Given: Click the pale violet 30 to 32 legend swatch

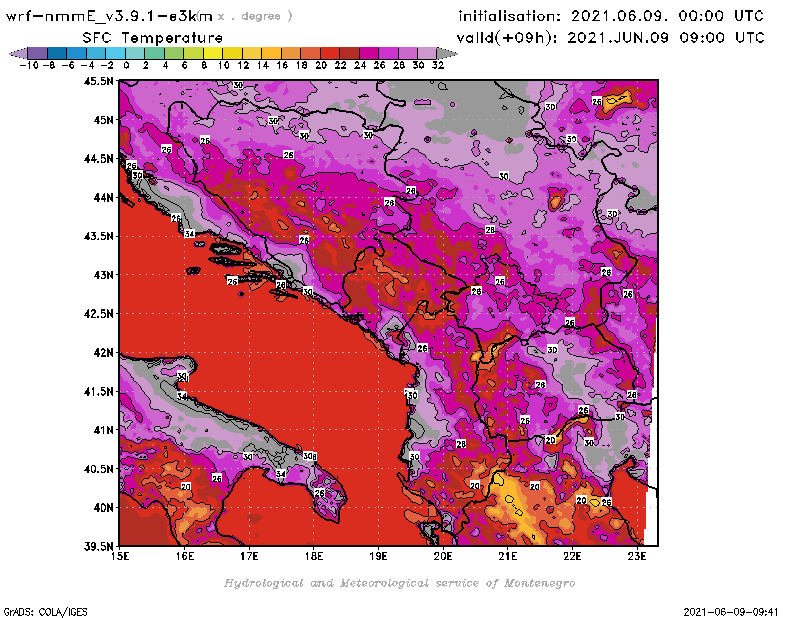Looking at the screenshot, I should 427,53.
